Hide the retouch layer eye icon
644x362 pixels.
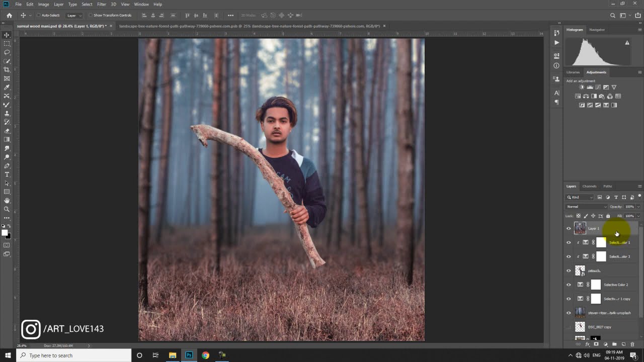click(569, 271)
